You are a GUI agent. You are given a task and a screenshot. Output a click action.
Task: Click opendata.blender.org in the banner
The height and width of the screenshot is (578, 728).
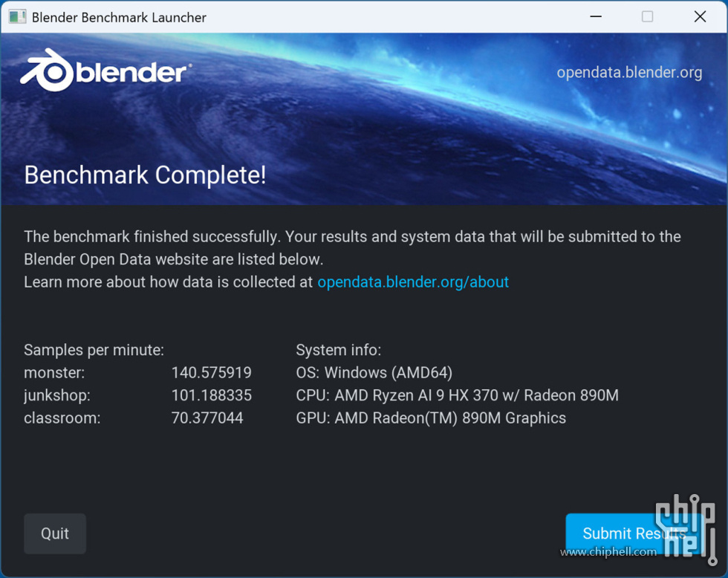[629, 72]
